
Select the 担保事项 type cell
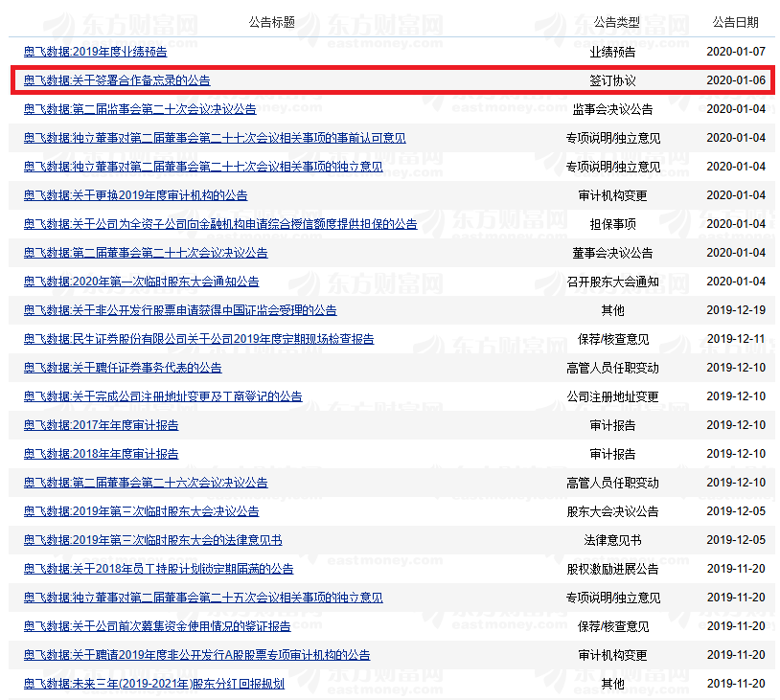pos(612,224)
